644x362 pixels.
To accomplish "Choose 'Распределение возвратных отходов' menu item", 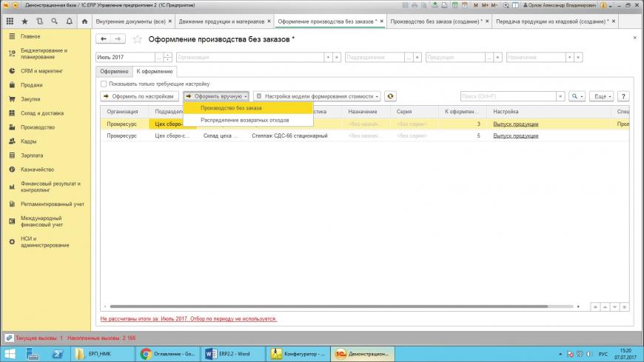I will pos(245,119).
